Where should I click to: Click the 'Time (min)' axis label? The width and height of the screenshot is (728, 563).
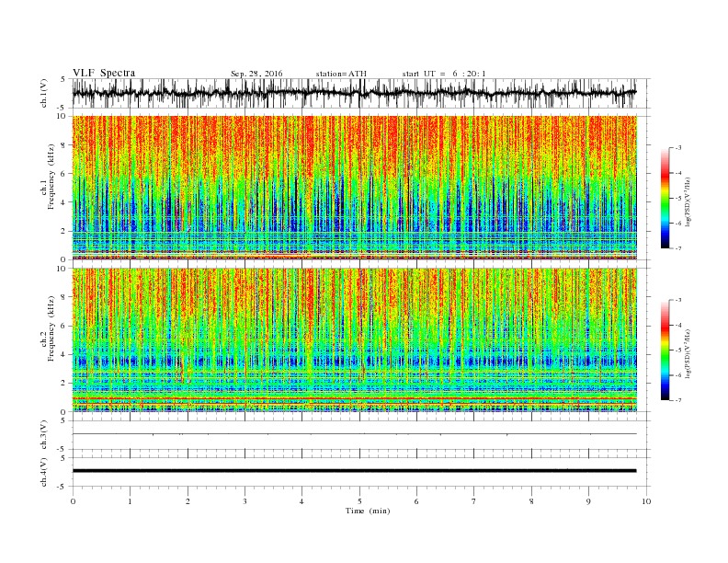pyautogui.click(x=368, y=511)
